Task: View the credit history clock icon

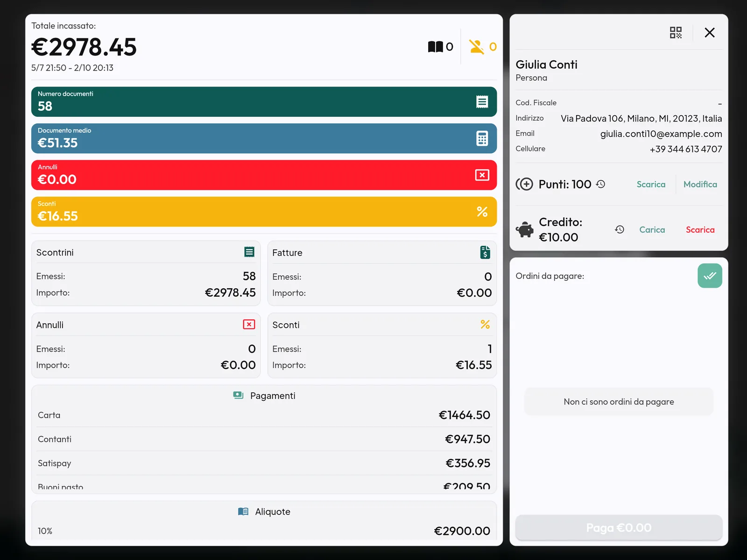Action: click(620, 229)
